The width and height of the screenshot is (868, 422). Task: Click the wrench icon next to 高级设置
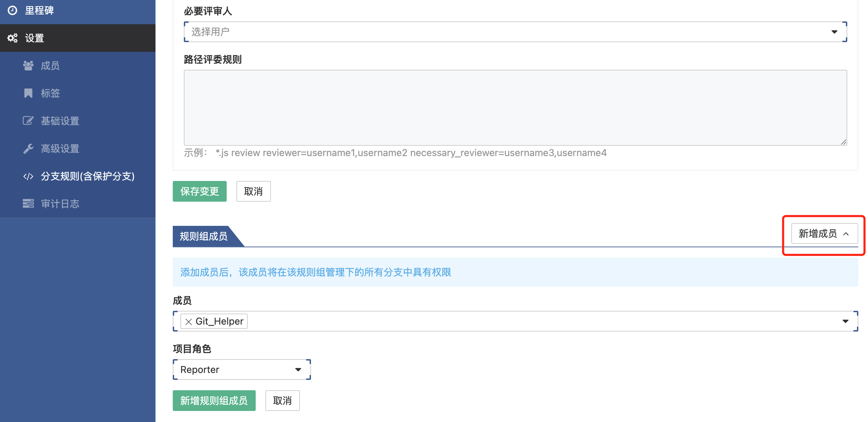[x=28, y=148]
